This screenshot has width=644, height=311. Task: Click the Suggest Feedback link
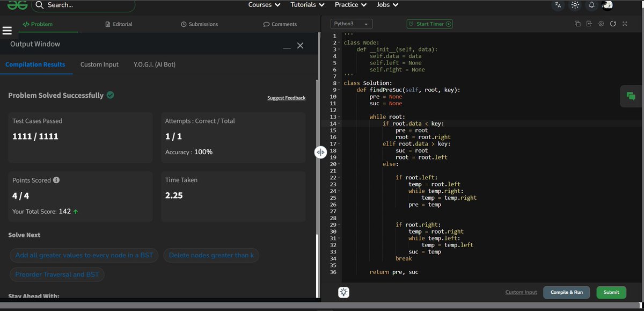286,98
